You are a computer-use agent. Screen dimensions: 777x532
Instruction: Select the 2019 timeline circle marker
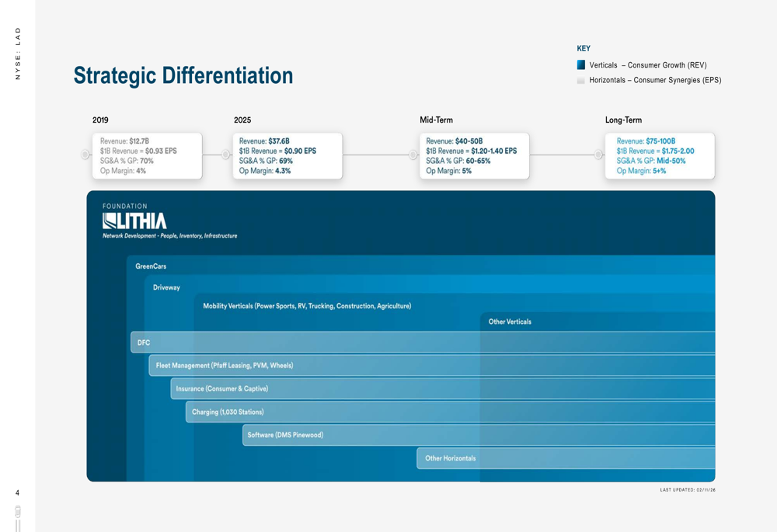[85, 155]
